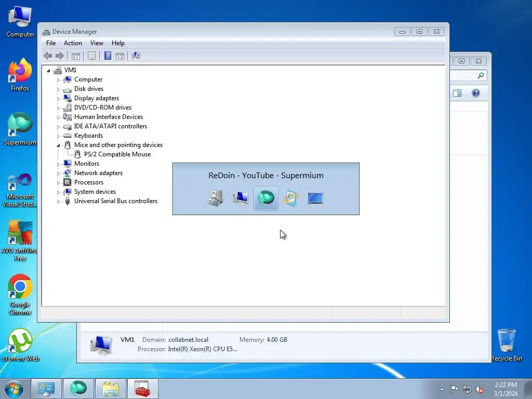Open Supermium desktop shortcut
532x399 pixels.
pos(20,129)
